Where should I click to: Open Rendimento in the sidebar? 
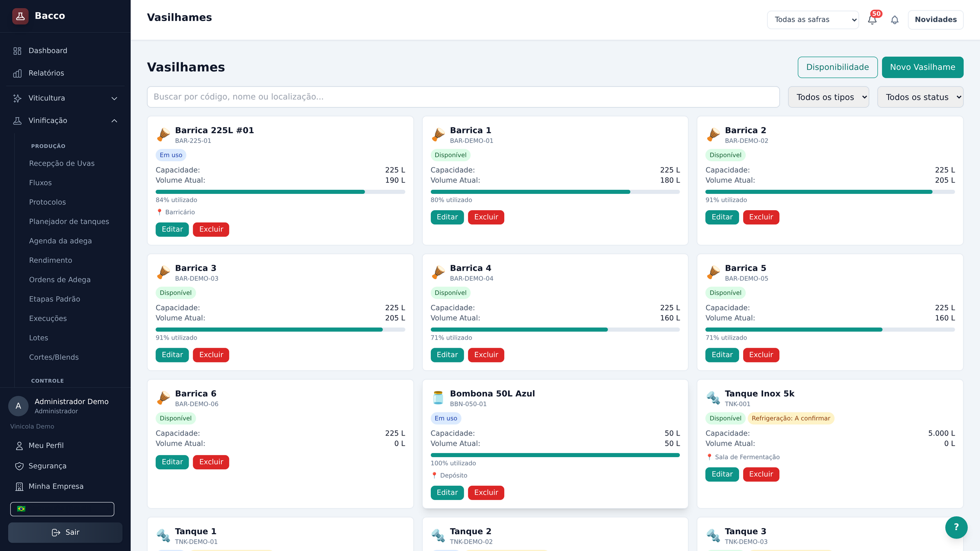pyautogui.click(x=50, y=260)
